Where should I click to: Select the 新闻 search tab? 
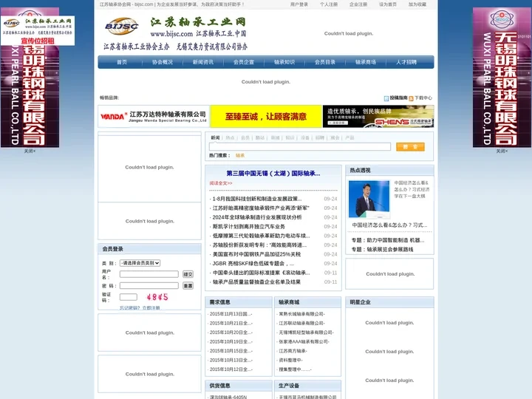pyautogui.click(x=215, y=137)
